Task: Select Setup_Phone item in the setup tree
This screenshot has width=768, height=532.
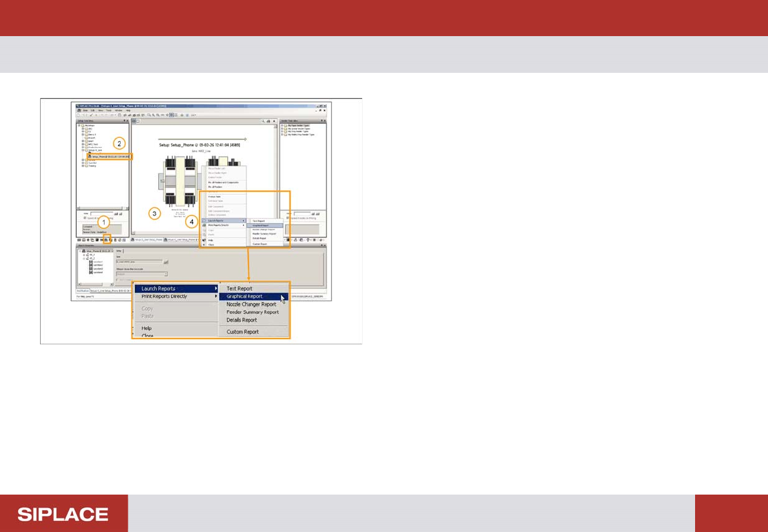Action: (x=110, y=157)
